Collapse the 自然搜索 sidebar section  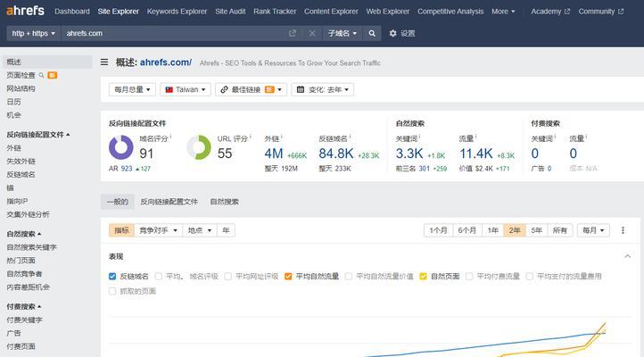[x=24, y=234]
